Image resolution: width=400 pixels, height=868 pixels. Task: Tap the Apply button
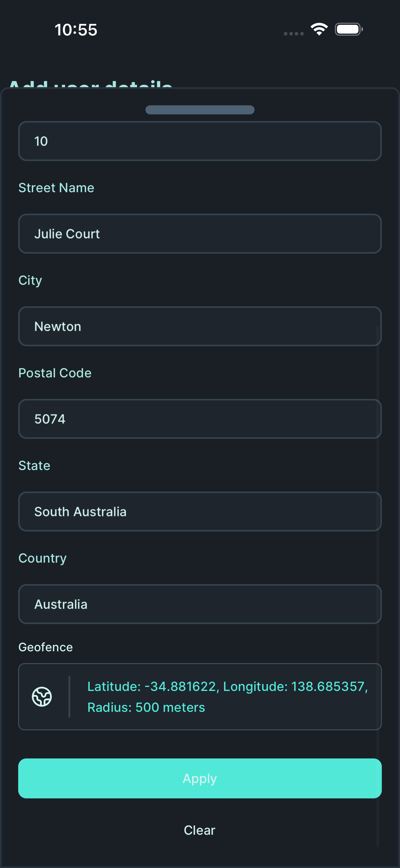coord(200,778)
